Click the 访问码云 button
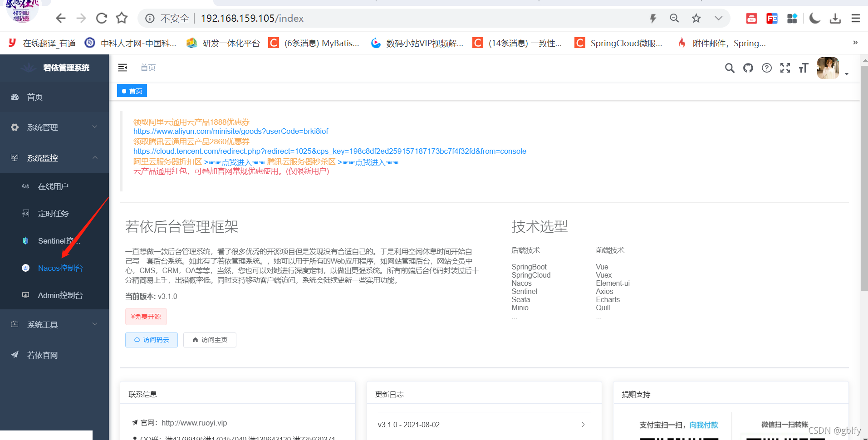The height and width of the screenshot is (440, 868). click(151, 340)
